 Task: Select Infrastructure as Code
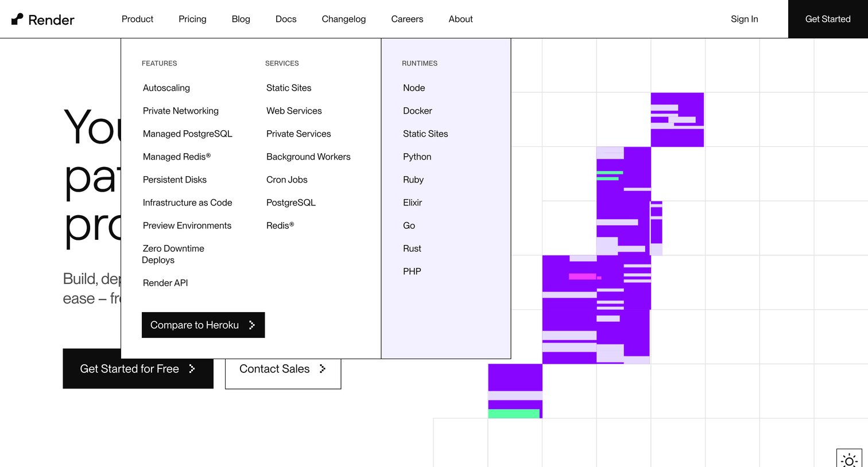tap(188, 203)
